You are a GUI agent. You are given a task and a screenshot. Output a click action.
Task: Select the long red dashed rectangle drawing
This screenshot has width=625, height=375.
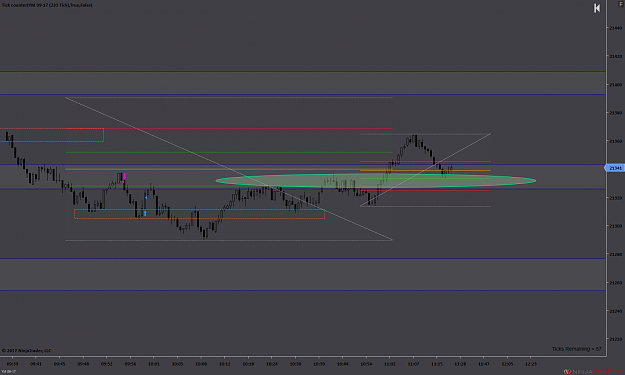pos(199,214)
